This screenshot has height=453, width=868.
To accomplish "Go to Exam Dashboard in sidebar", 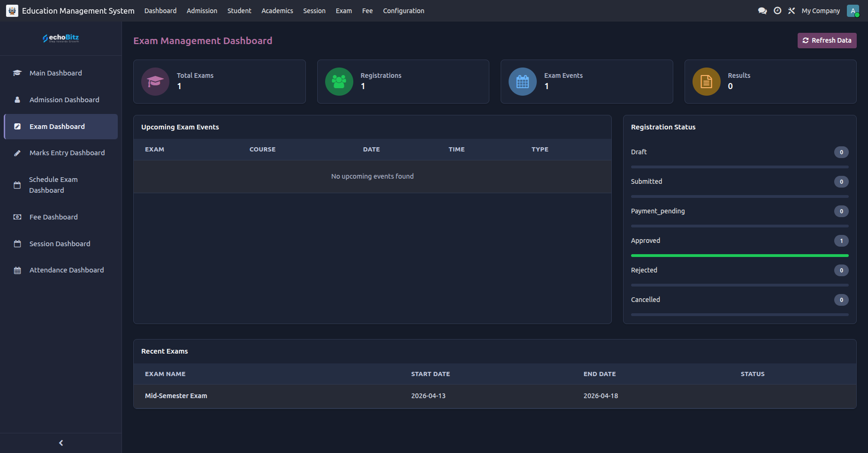I will 61,127.
